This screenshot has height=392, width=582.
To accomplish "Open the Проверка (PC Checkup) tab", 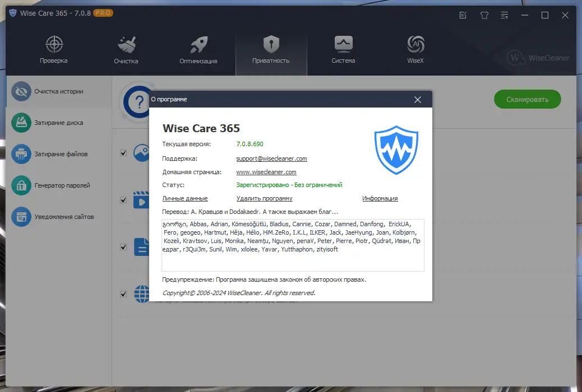I will coord(54,50).
